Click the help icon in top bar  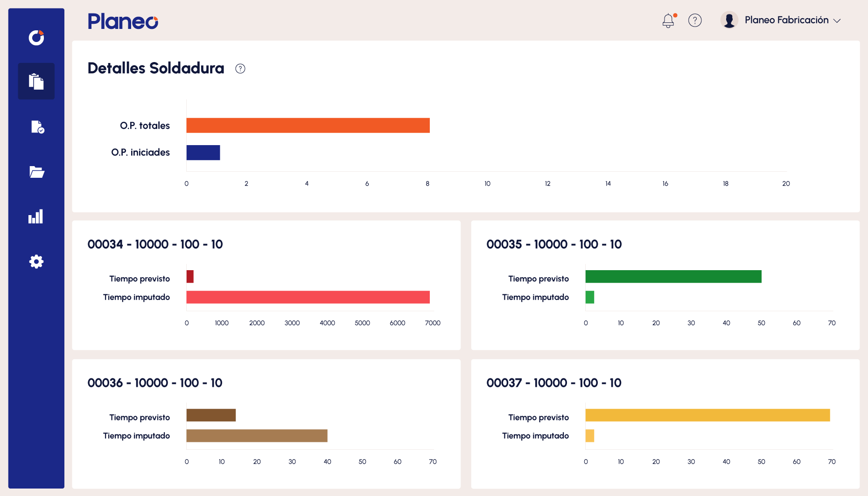tap(695, 21)
